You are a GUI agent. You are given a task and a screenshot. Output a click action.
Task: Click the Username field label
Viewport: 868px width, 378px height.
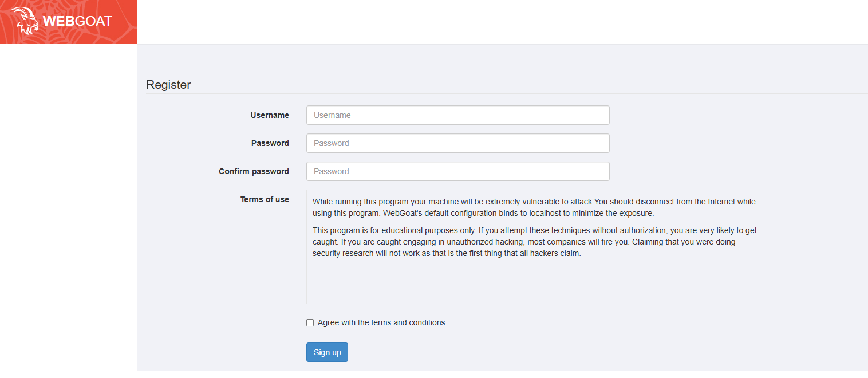click(x=270, y=115)
